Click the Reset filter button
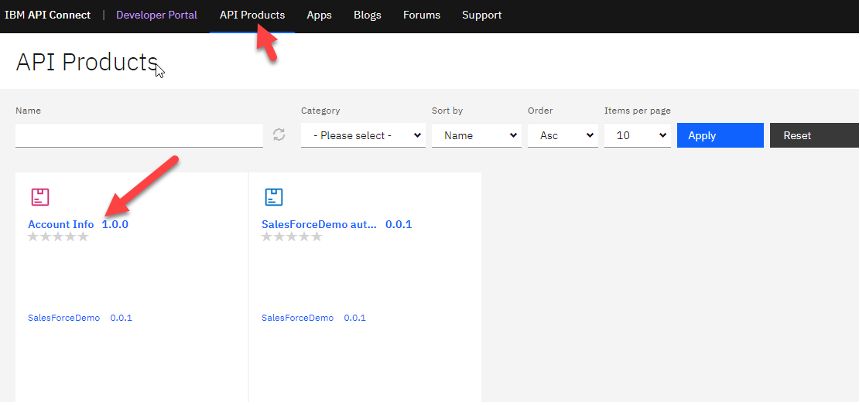This screenshot has height=405, width=860. click(812, 135)
